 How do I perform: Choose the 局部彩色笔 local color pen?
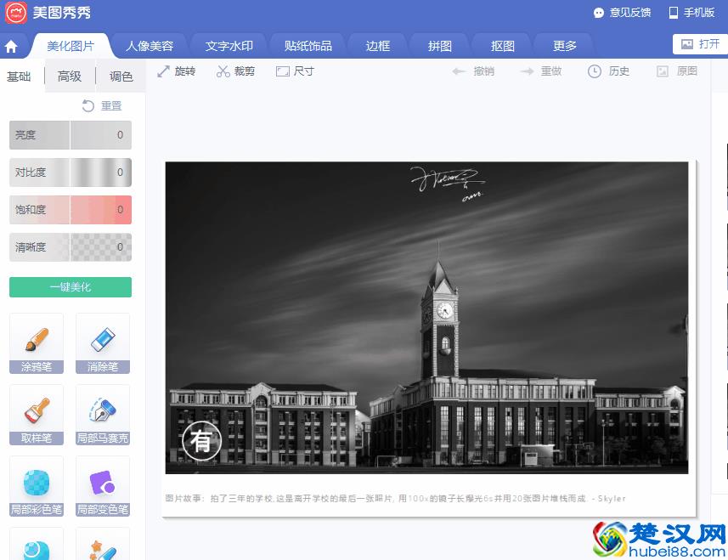(x=36, y=485)
